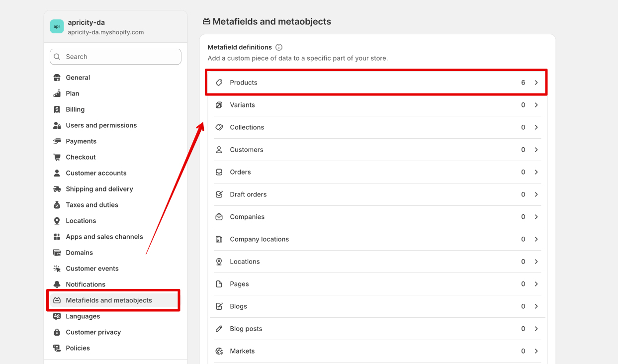Expand Variants row with chevron arrow
Viewport: 618px width, 364px height.
coord(536,105)
